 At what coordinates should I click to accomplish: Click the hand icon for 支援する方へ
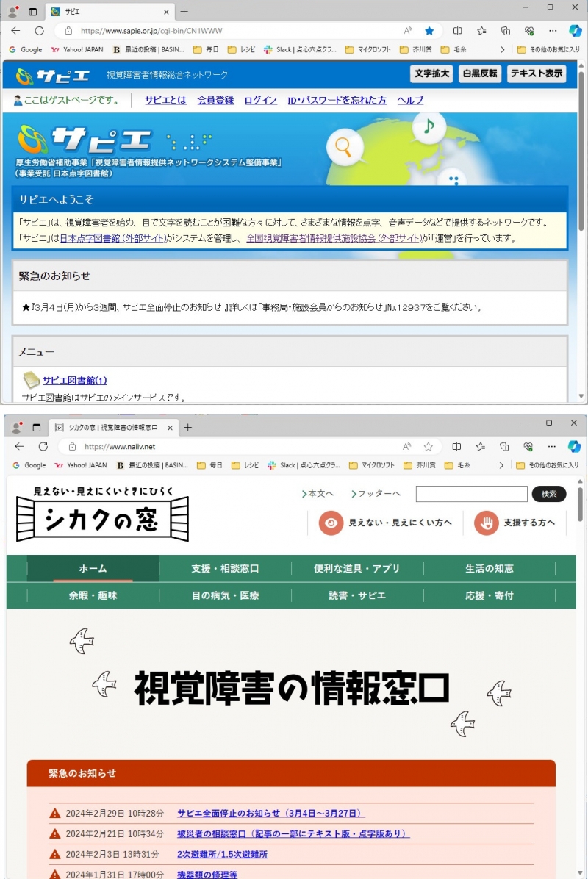(486, 523)
